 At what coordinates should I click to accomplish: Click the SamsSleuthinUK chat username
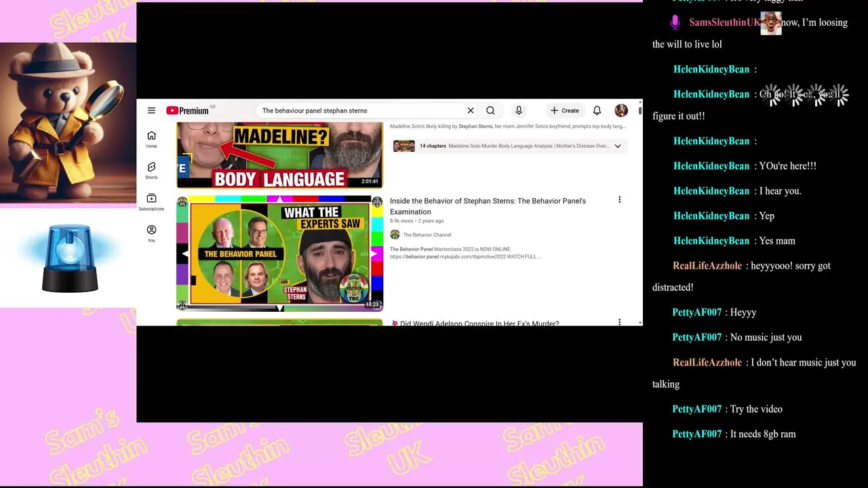click(724, 22)
